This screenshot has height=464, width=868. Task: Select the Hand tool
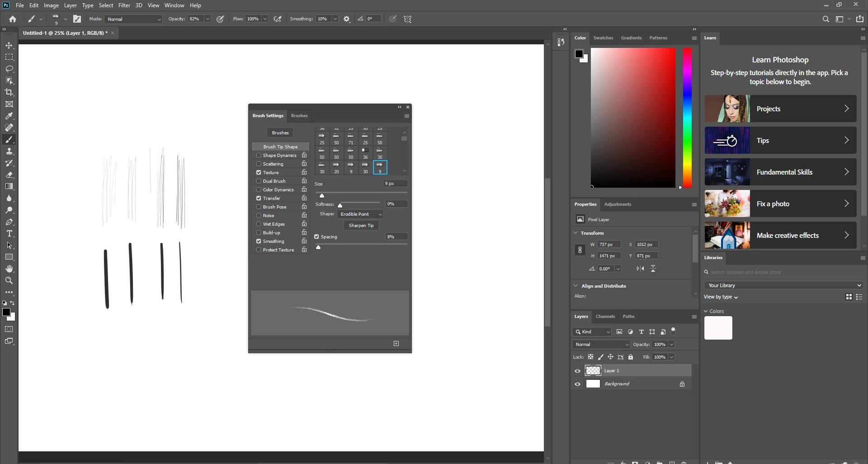pyautogui.click(x=9, y=269)
